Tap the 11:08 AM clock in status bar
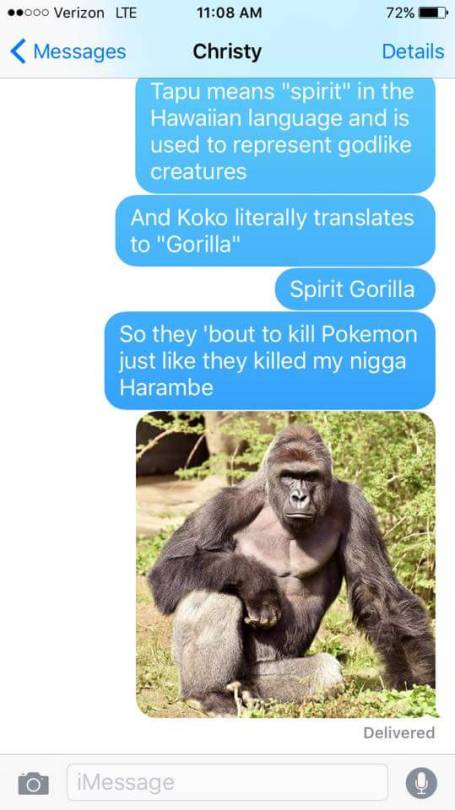The image size is (455, 810). point(229,13)
